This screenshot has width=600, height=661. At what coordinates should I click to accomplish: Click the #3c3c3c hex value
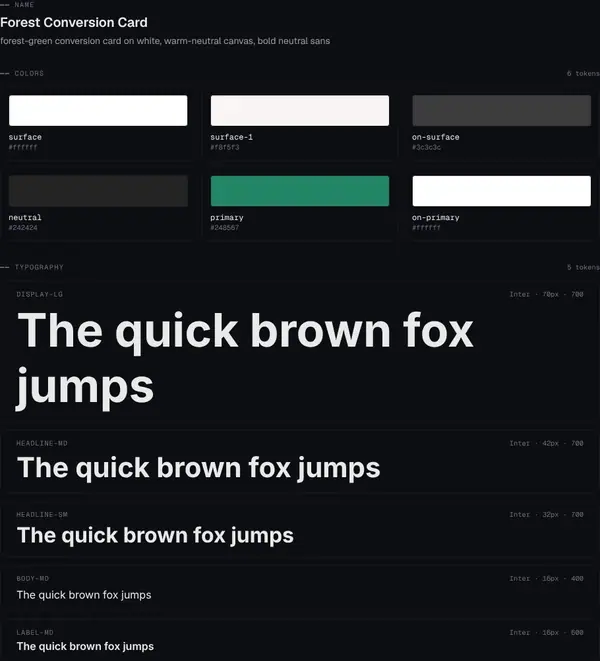(x=426, y=147)
